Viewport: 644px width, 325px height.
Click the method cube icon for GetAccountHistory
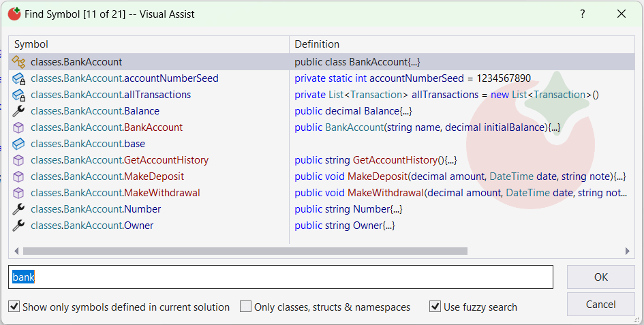[x=19, y=160]
